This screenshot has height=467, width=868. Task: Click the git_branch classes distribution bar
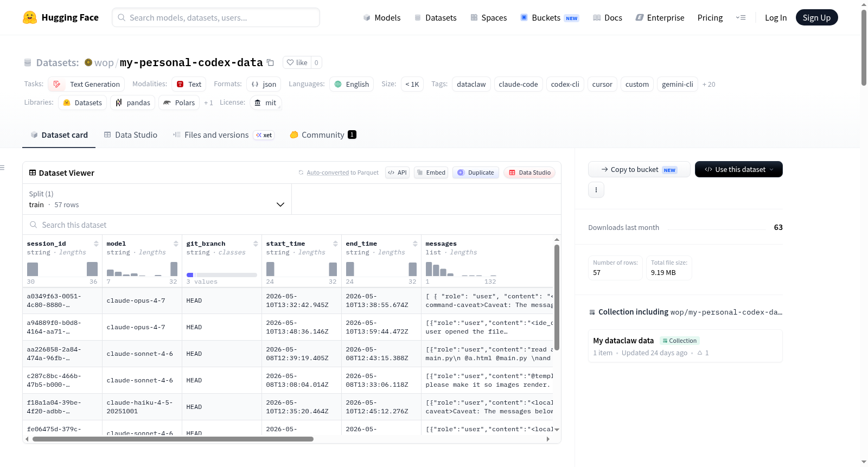221,275
